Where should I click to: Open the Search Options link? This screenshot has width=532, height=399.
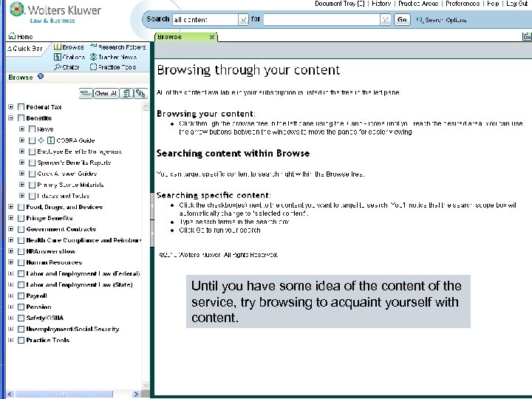446,20
